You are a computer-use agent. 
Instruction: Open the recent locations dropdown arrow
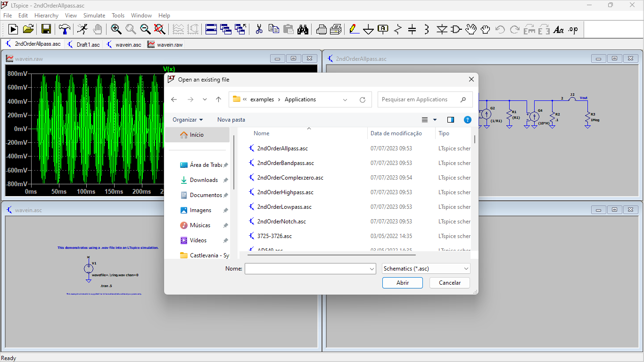click(x=205, y=99)
